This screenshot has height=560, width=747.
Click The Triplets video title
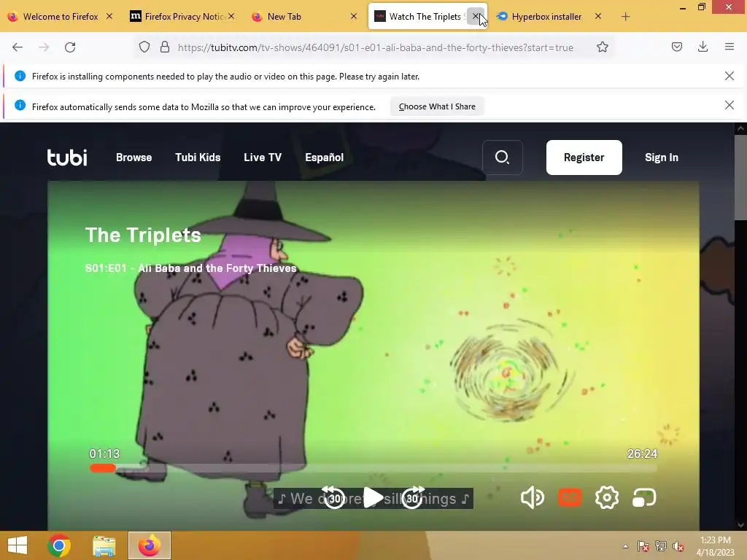click(x=143, y=235)
